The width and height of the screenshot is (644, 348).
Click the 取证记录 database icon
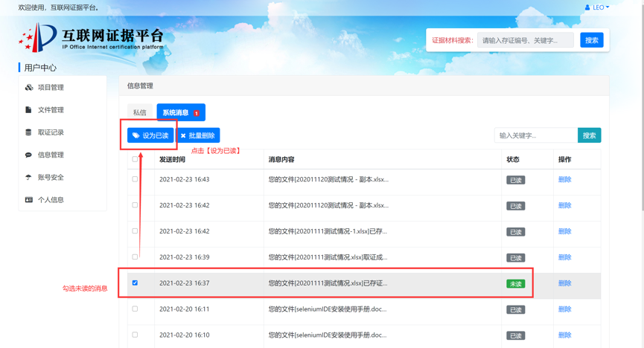pos(29,132)
